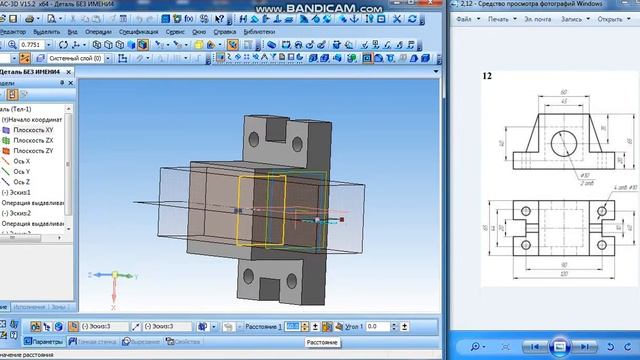This screenshot has height=360, width=640.
Task: Select Плоскость XY in model tree
Action: (33, 130)
